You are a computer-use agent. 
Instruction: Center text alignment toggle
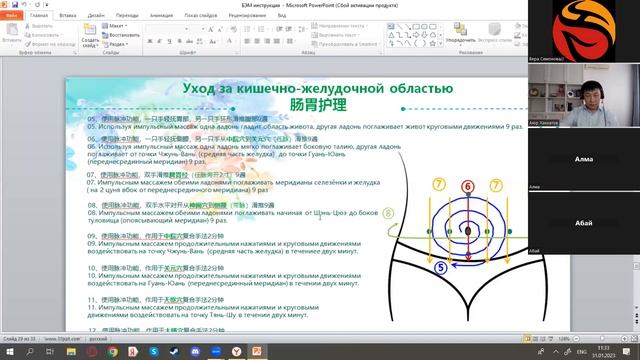[x=257, y=41]
